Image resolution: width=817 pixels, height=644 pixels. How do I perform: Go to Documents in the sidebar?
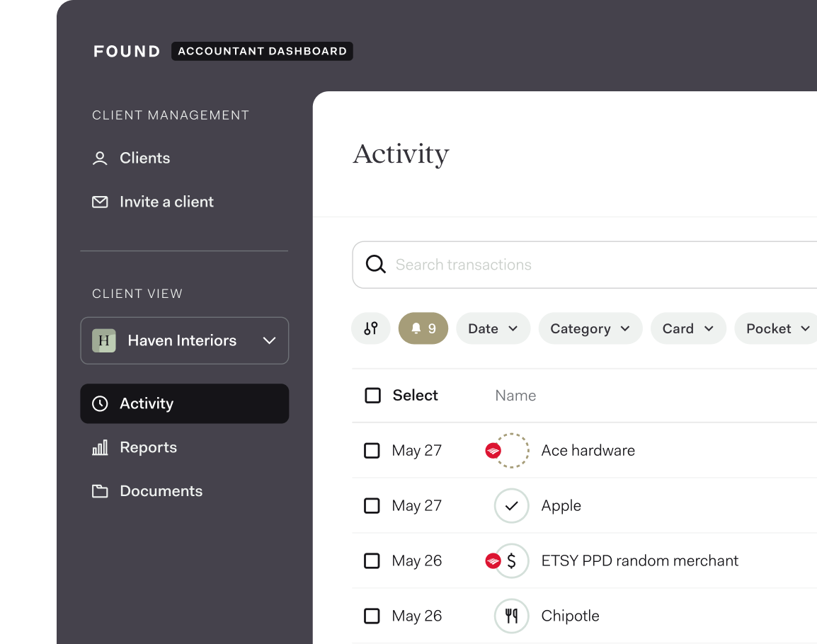click(161, 491)
